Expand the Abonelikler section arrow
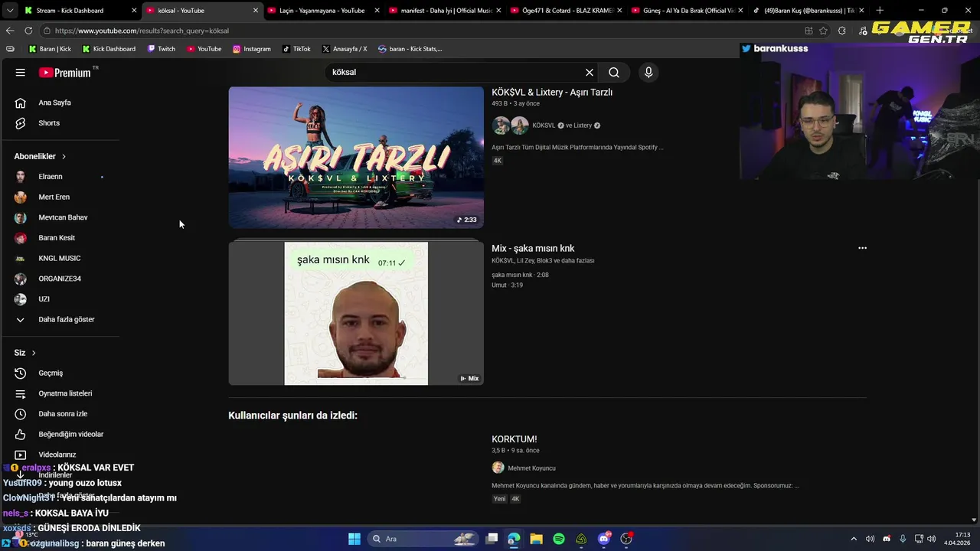The image size is (980, 551). [64, 156]
